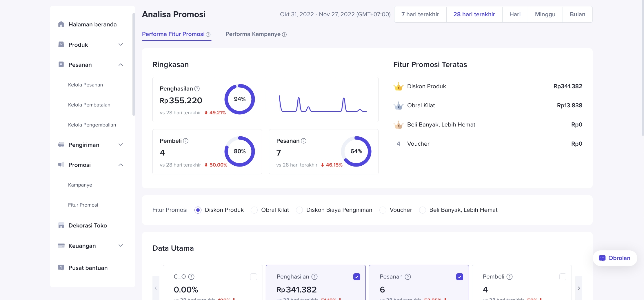The image size is (644, 300).
Task: Click info icon next to Pembeli summary
Action: click(x=186, y=141)
